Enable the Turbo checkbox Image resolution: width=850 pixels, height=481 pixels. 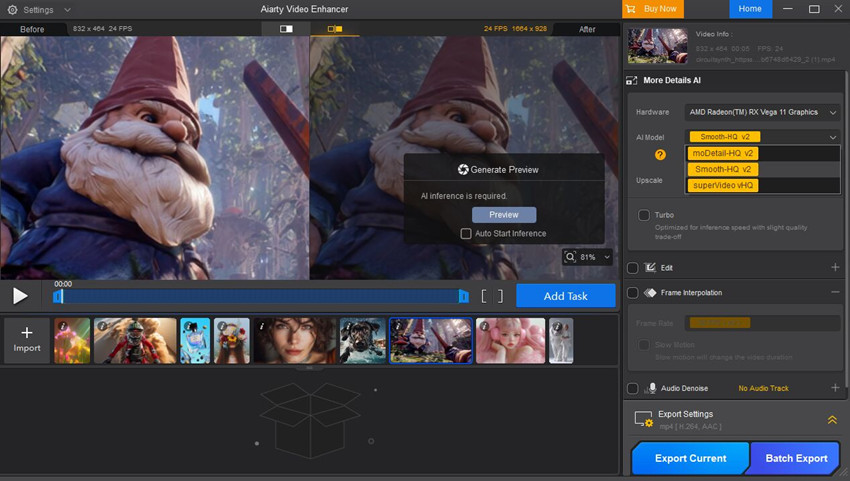coord(643,215)
